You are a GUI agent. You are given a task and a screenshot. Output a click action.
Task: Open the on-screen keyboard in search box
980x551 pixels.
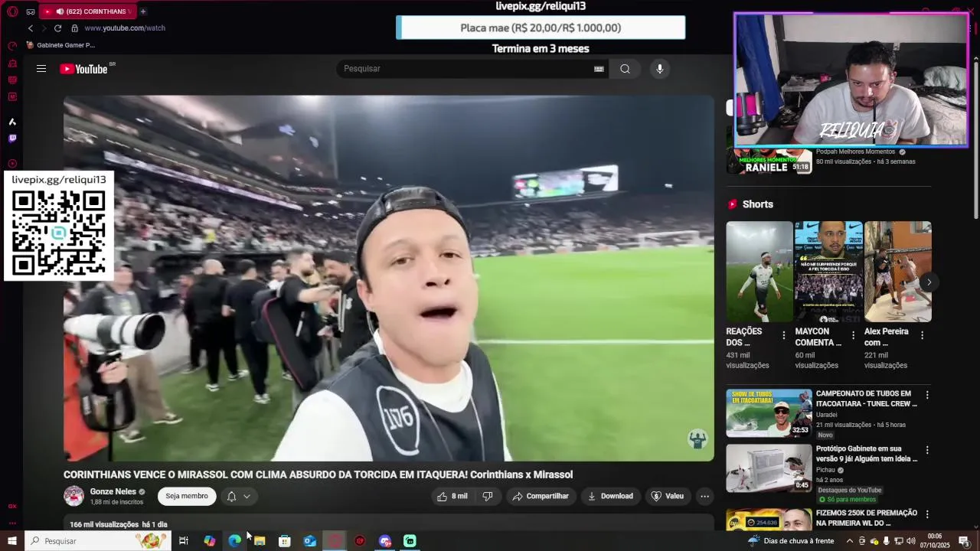pos(599,69)
